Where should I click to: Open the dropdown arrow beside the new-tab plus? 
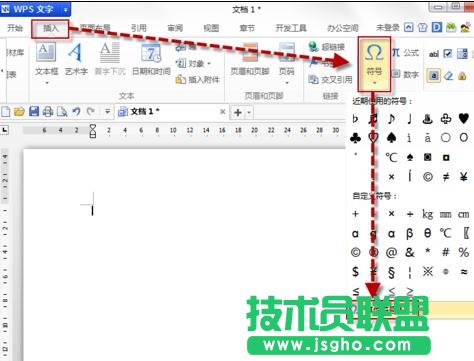(x=249, y=113)
